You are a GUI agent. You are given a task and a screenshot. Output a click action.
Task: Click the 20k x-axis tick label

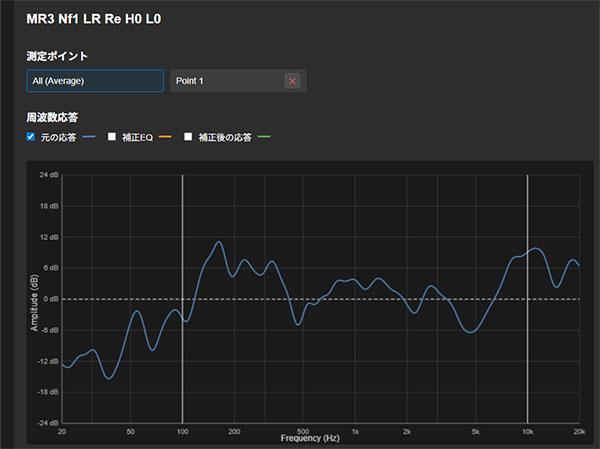[x=577, y=431]
